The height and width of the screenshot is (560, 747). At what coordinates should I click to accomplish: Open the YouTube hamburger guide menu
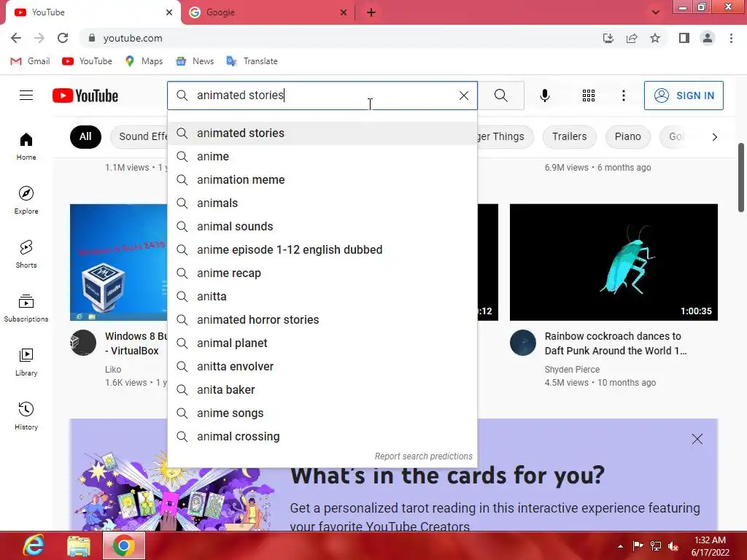26,96
